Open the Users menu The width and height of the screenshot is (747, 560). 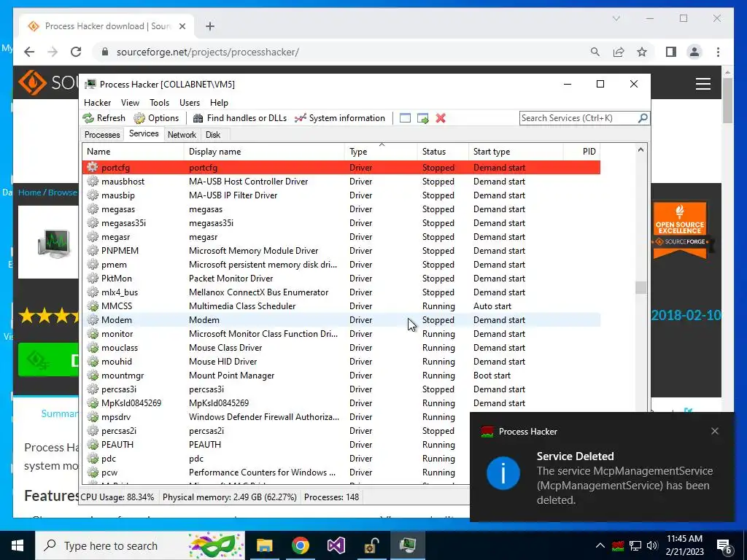(x=190, y=102)
